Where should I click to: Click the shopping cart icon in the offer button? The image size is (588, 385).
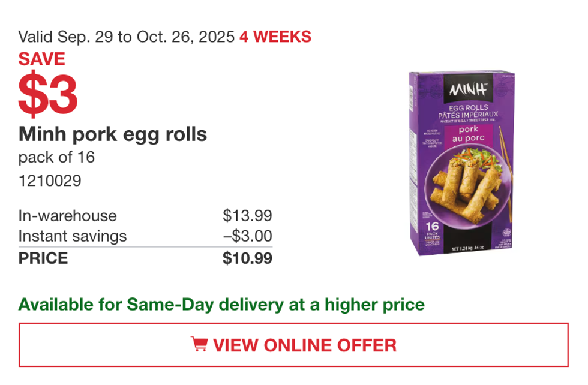199,345
